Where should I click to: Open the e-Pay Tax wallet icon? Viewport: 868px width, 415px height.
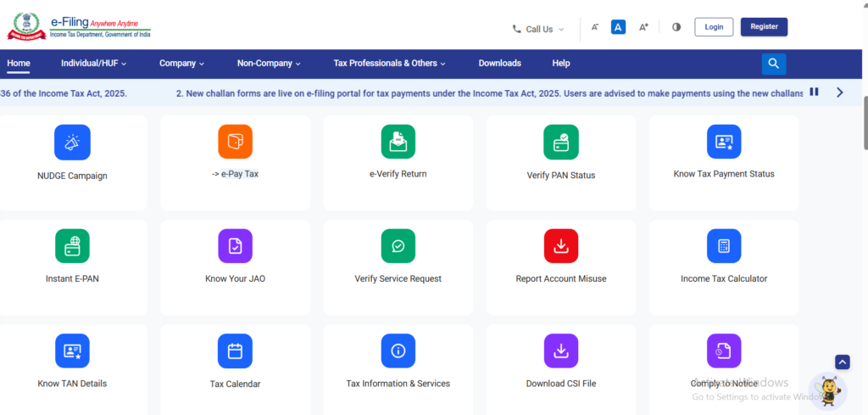[235, 142]
